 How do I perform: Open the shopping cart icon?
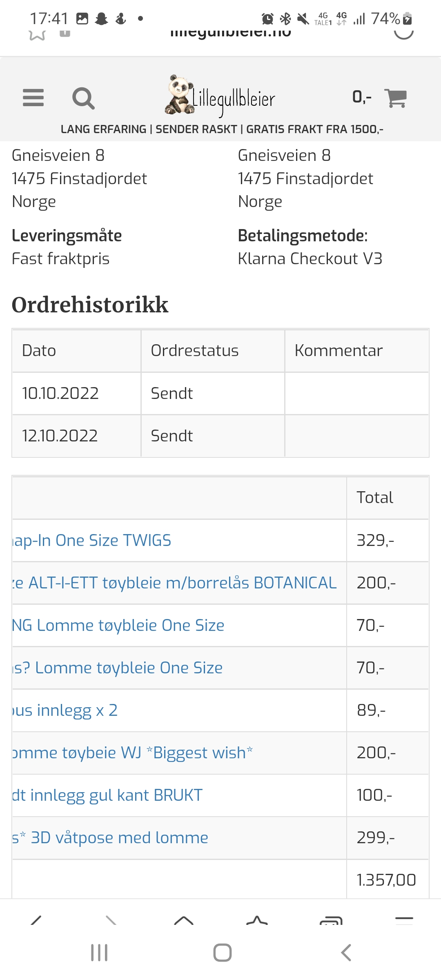395,98
